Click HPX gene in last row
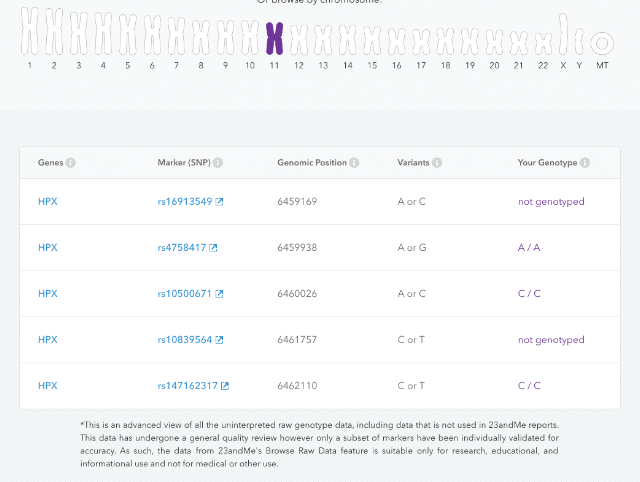Viewport: 640px width, 482px height. click(x=48, y=386)
